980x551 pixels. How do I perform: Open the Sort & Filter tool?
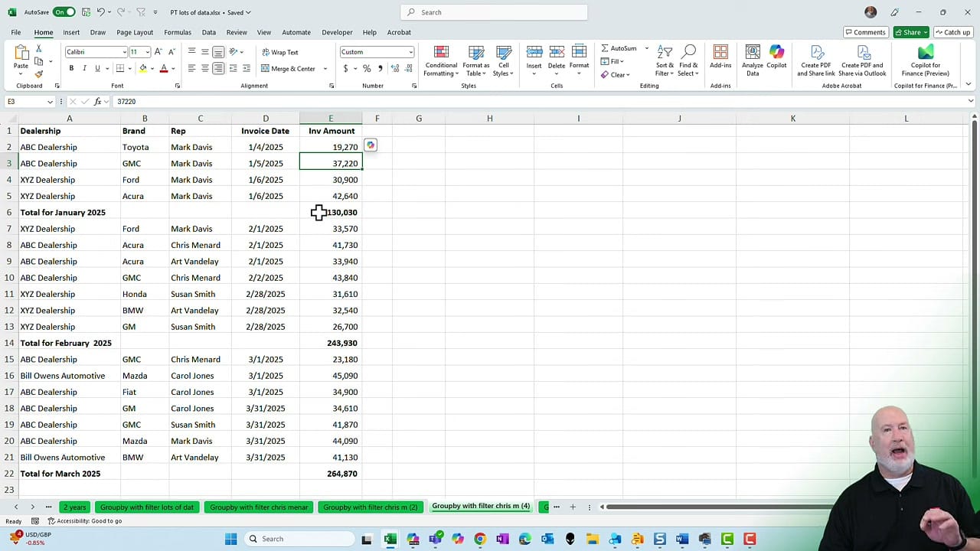tap(664, 64)
